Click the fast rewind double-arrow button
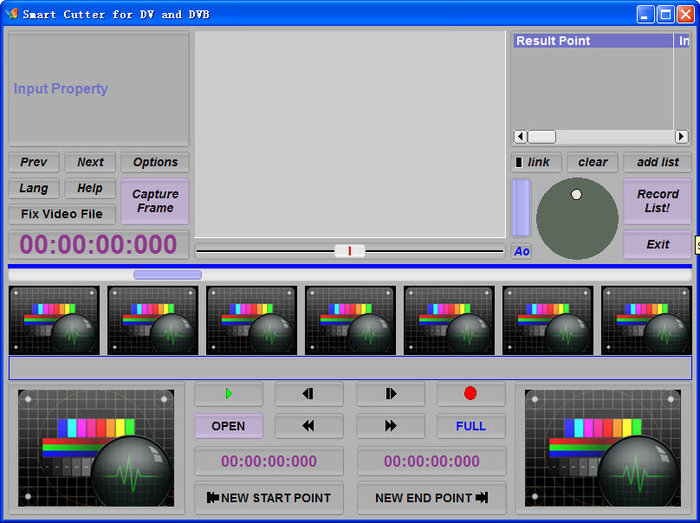 [x=309, y=426]
